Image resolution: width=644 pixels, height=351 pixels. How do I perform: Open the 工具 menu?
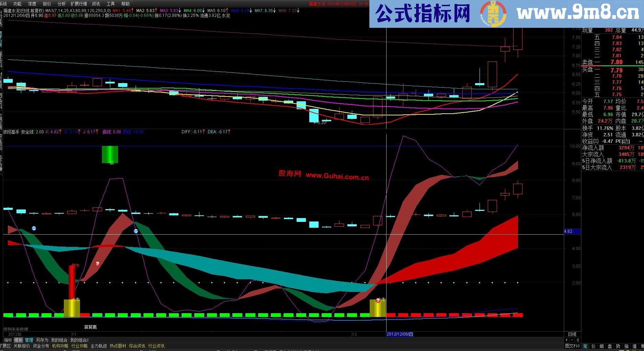point(111,4)
